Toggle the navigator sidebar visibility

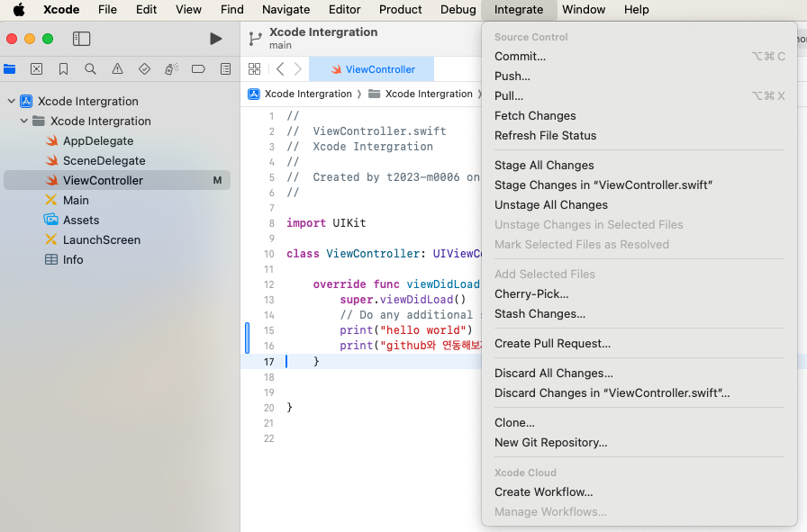81,39
